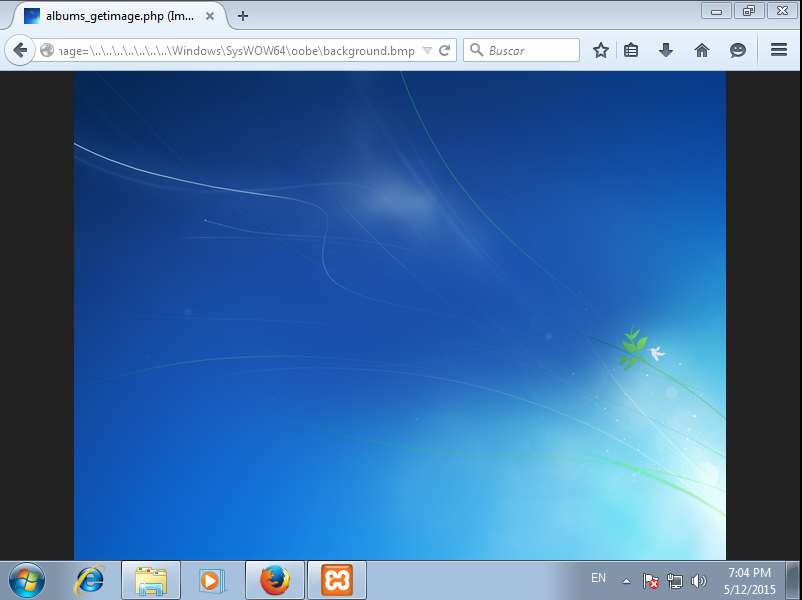Open Action Center flag icon
802x600 pixels.
coord(650,581)
